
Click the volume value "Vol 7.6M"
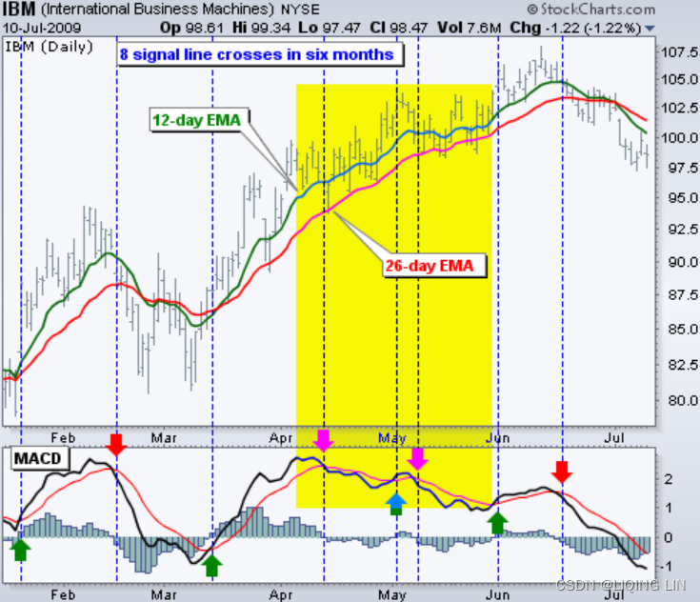[470, 28]
